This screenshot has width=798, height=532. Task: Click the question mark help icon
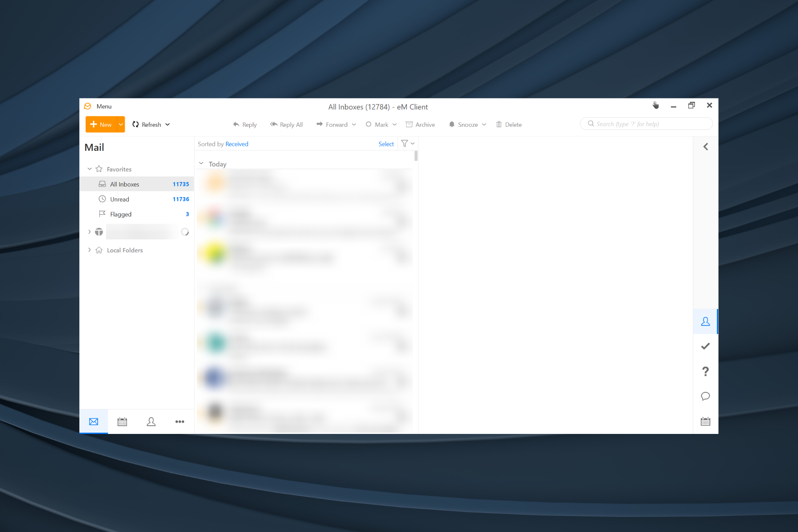pos(705,371)
